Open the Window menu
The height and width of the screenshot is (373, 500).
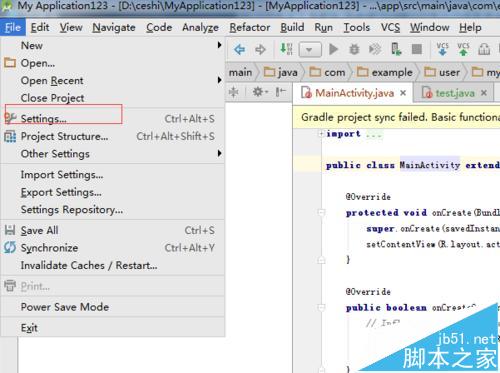tap(430, 27)
